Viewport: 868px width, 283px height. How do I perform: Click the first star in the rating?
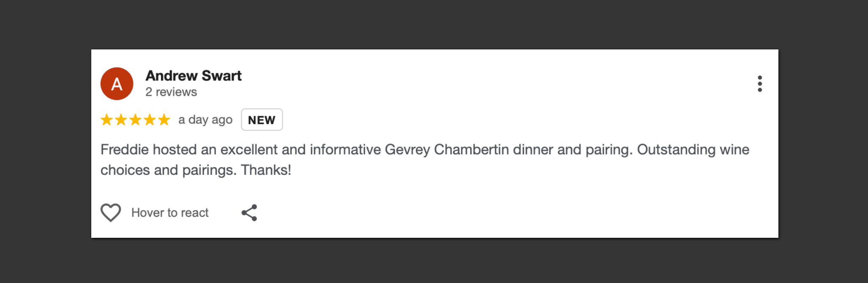pyautogui.click(x=106, y=120)
